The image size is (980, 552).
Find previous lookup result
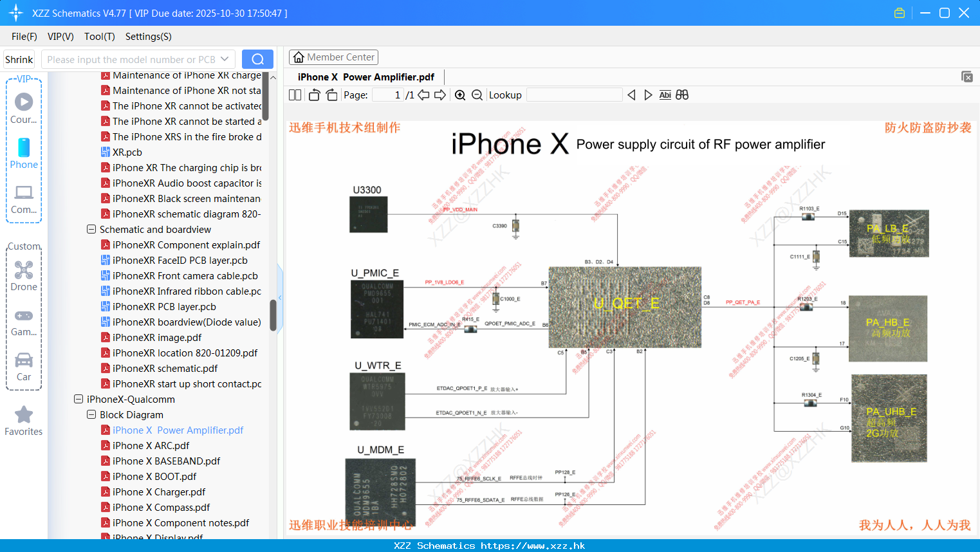(631, 95)
